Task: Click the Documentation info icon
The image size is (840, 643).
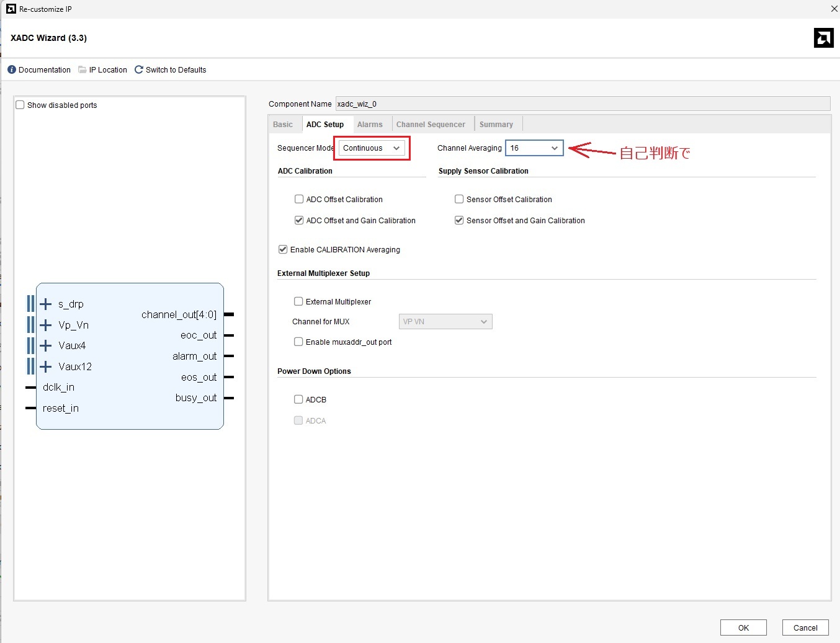Action: (x=12, y=70)
